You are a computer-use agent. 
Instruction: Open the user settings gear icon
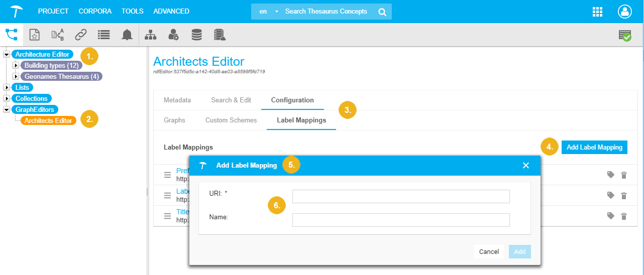[174, 35]
